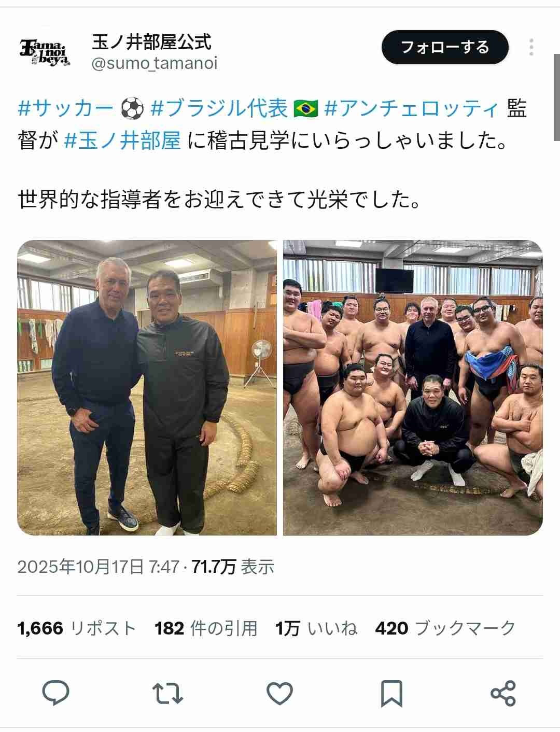Follow the account with フォローする button

(445, 47)
